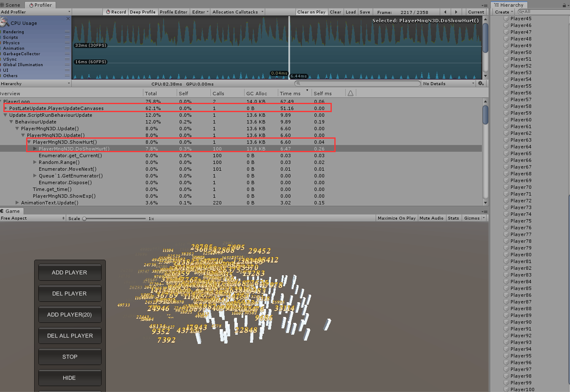Expand Random.Range() row
Image resolution: width=570 pixels, height=392 pixels.
coord(35,162)
